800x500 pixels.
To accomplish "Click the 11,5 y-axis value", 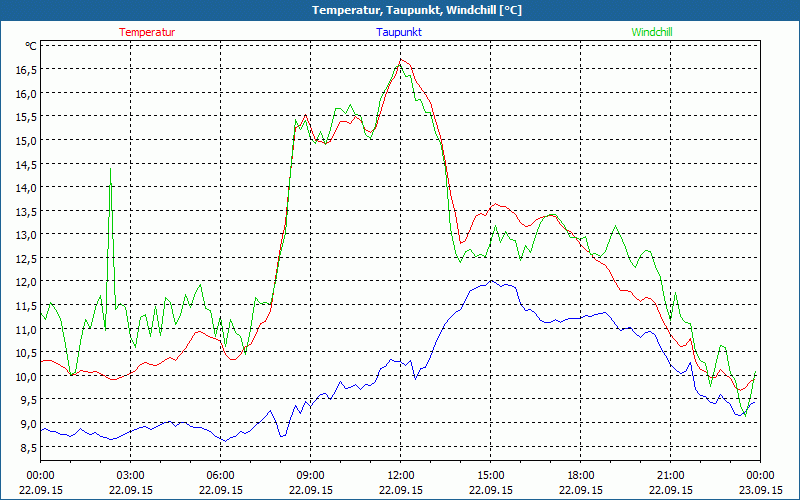I will pos(26,306).
